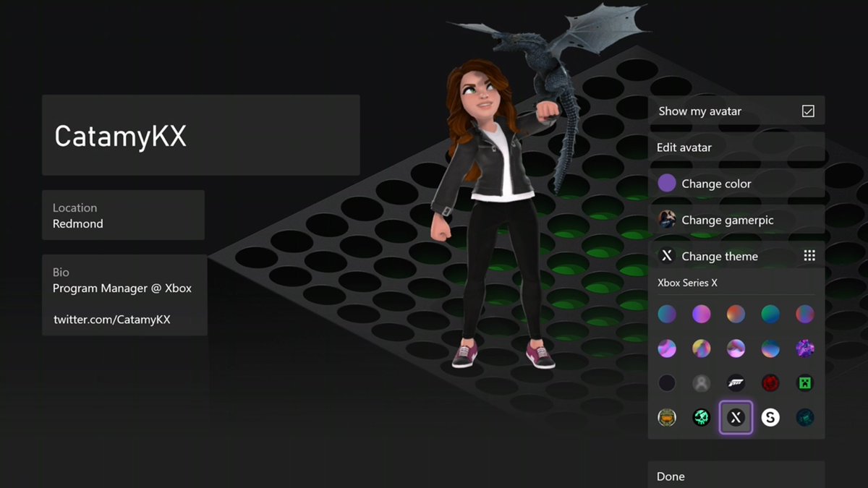This screenshot has width=868, height=488.
Task: Edit the Location field showing Redmond
Action: 123,215
